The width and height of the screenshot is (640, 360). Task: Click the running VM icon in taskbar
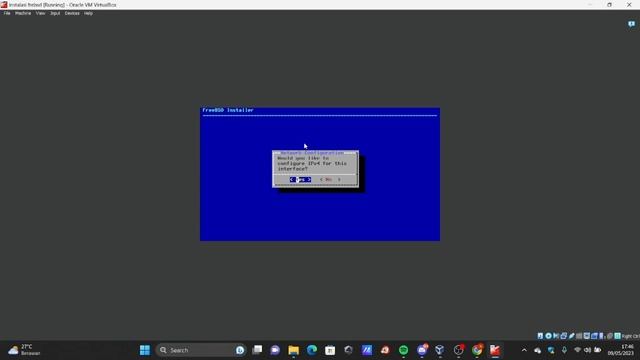[495, 350]
